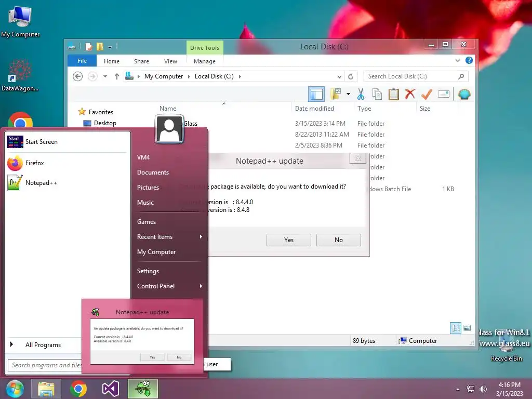Click the orange checkmark Properties icon
Viewport: 532px width, 399px height.
pyautogui.click(x=427, y=94)
